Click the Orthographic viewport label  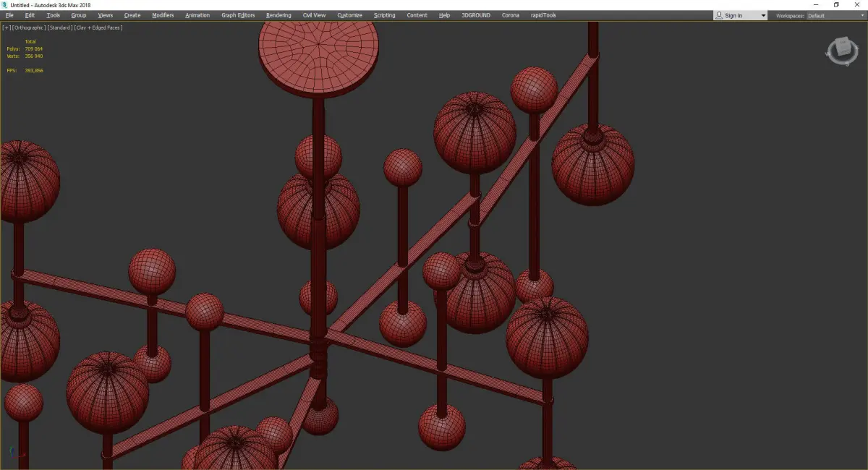(x=28, y=27)
